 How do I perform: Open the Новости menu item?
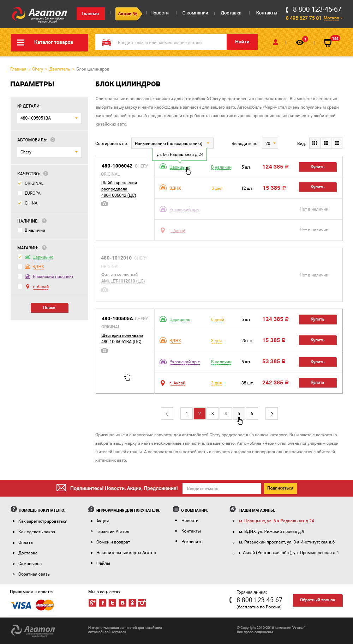click(160, 13)
